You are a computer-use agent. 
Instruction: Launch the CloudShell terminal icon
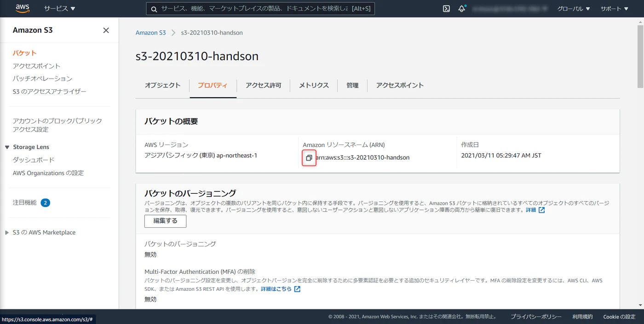coord(446,9)
